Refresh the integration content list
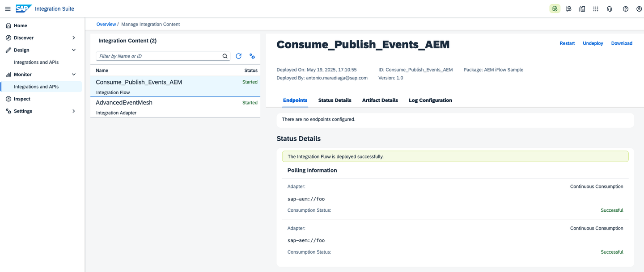 [238, 56]
